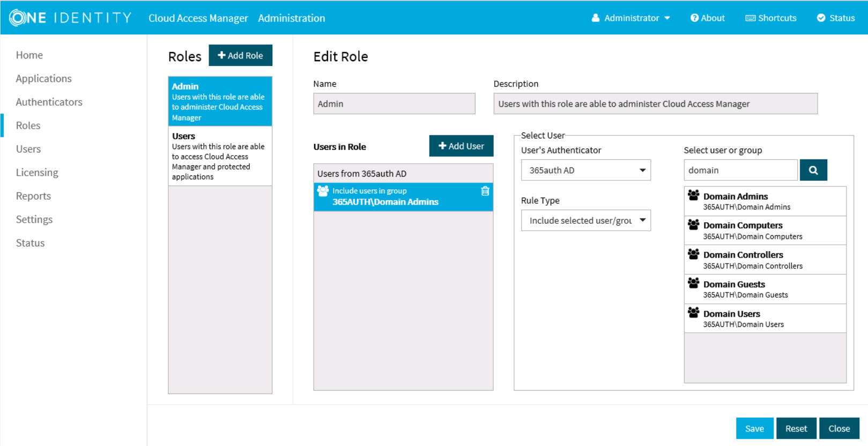The width and height of the screenshot is (868, 446).
Task: Open the User's Authenticator dropdown
Action: [x=586, y=170]
